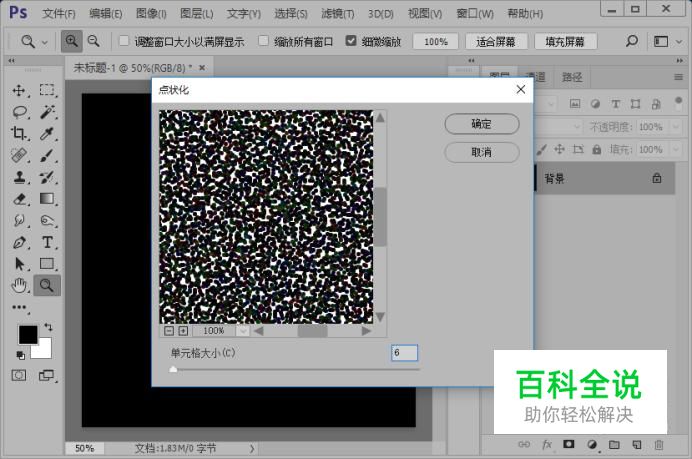Click the 适合屏幕 button
This screenshot has height=459, width=692.
496,42
